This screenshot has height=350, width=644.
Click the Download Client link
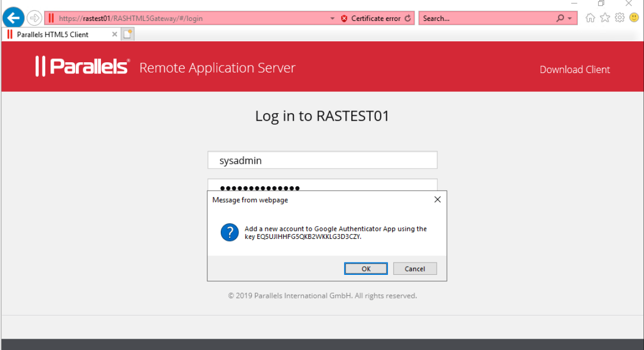[575, 69]
